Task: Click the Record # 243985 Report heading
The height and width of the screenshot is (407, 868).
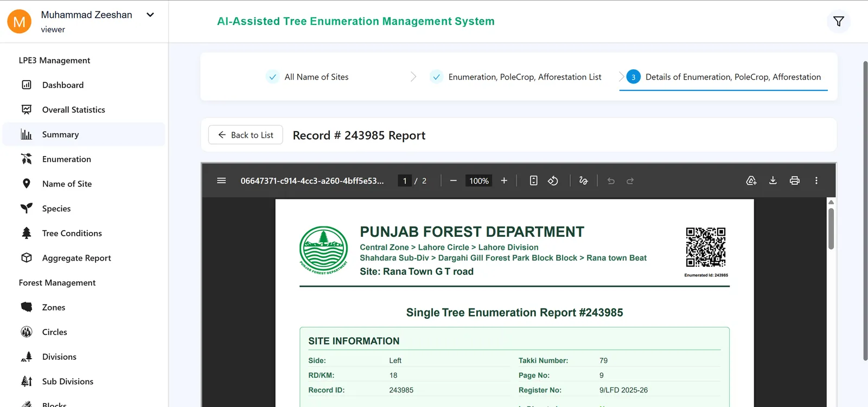Action: coord(359,135)
